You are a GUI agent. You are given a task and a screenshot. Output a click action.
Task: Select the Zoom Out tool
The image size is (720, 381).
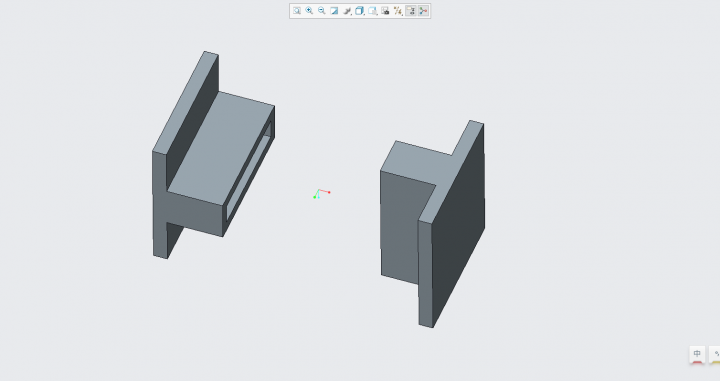coord(321,11)
